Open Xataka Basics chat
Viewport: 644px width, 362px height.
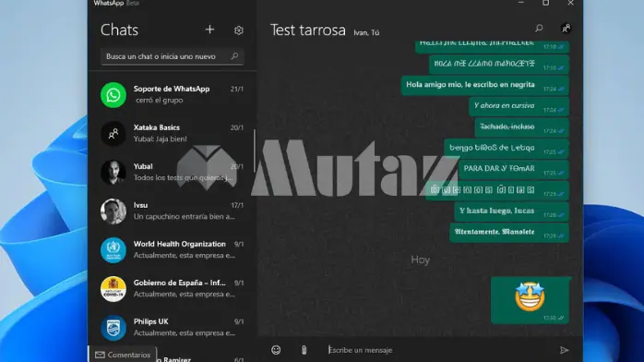click(x=172, y=134)
